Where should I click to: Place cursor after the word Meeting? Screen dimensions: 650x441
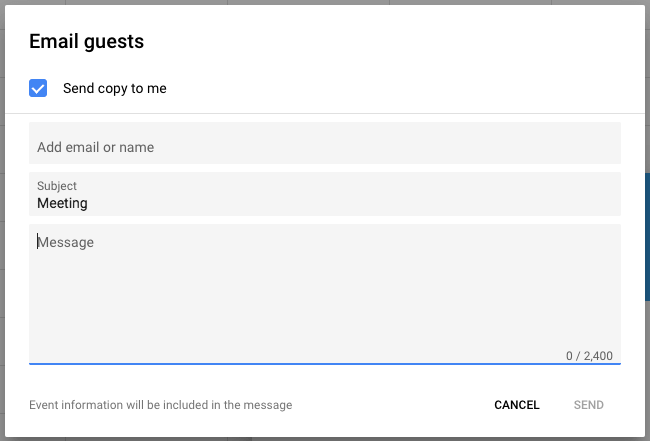tap(89, 203)
